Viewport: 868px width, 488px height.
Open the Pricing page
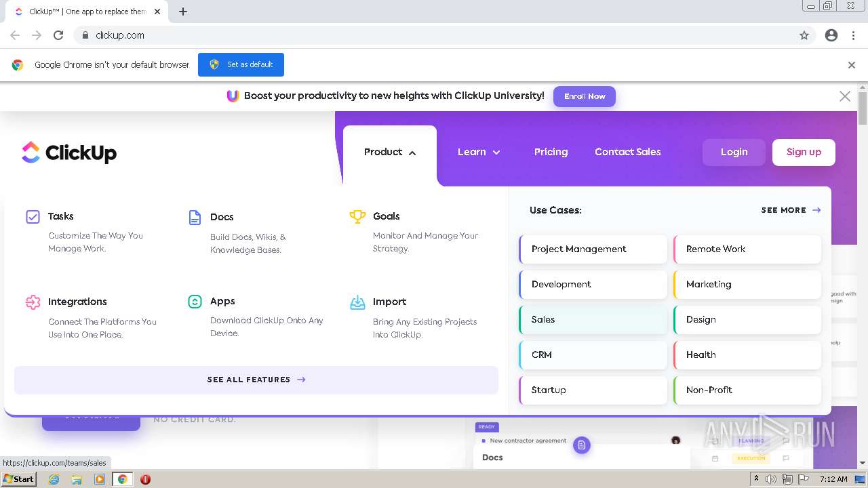tap(551, 152)
